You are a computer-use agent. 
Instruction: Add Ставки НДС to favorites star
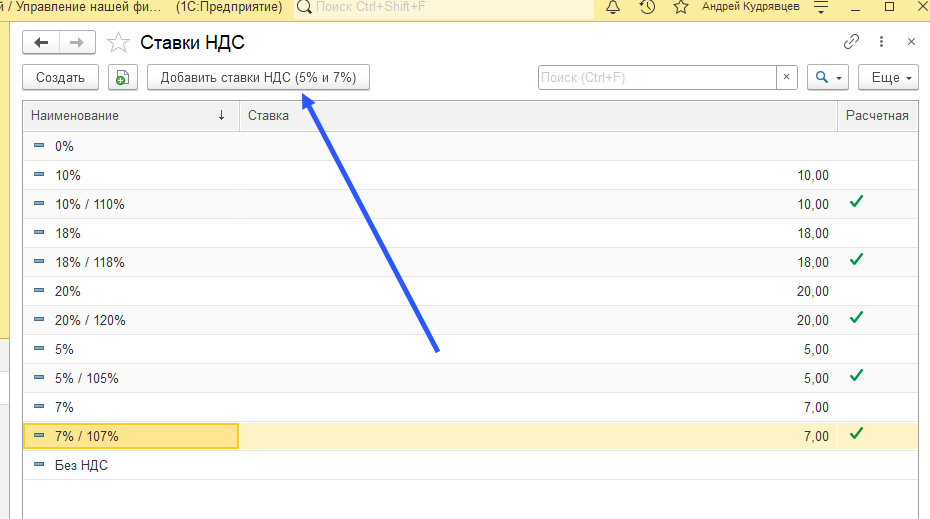[x=118, y=43]
